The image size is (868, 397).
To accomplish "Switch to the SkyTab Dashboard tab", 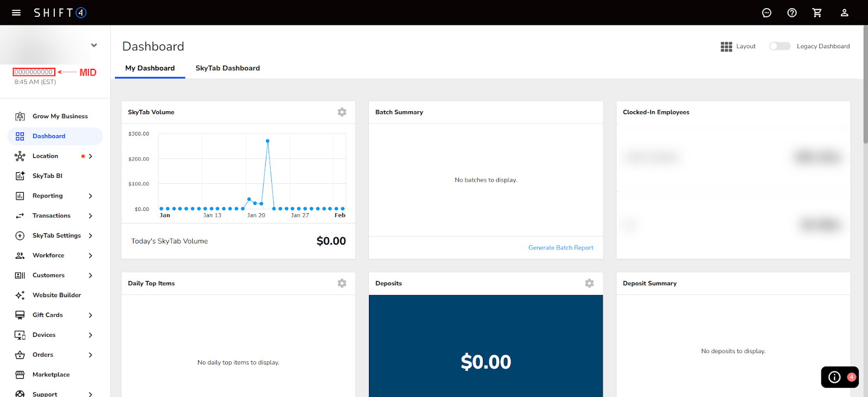I will 227,68.
